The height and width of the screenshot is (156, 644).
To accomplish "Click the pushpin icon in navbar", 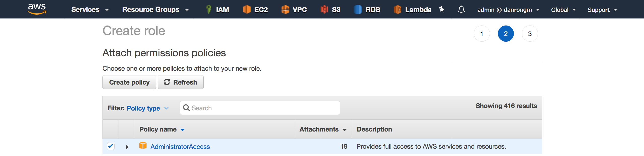I will 441,9.
